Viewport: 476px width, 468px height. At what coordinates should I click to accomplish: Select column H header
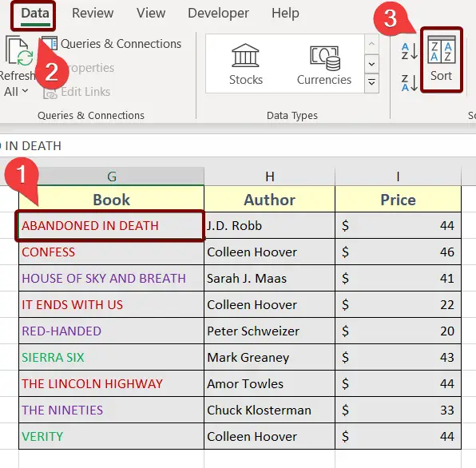[x=270, y=176]
